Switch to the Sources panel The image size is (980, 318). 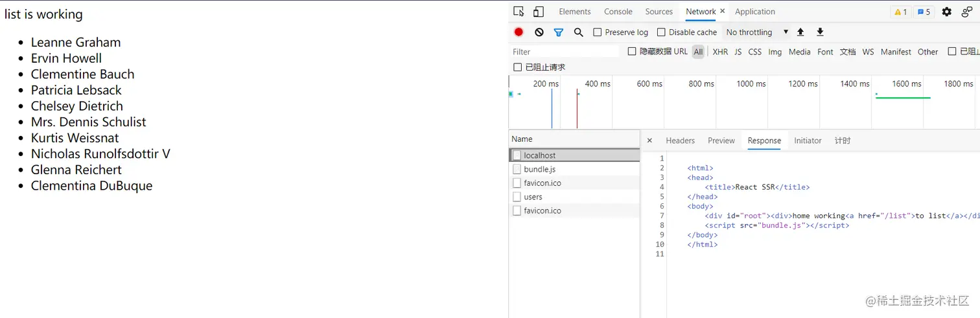pos(659,12)
